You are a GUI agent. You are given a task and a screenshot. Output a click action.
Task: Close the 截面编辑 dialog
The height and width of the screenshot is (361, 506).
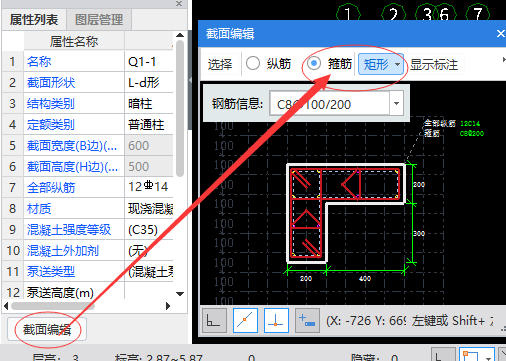click(500, 33)
